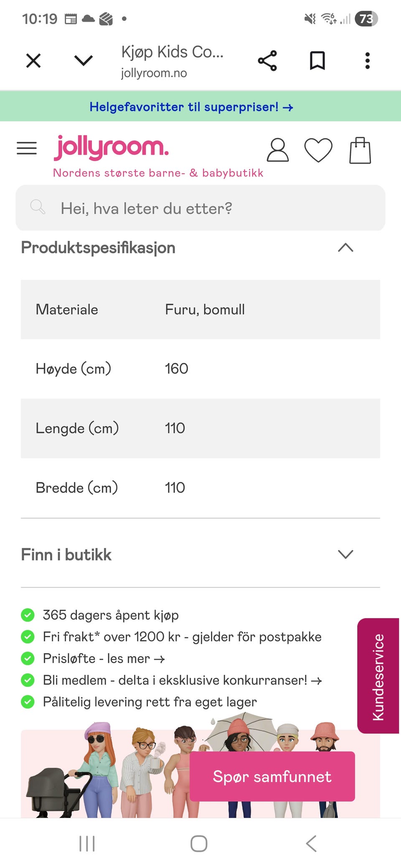Open the hamburger navigation menu
The image size is (401, 868).
27,148
